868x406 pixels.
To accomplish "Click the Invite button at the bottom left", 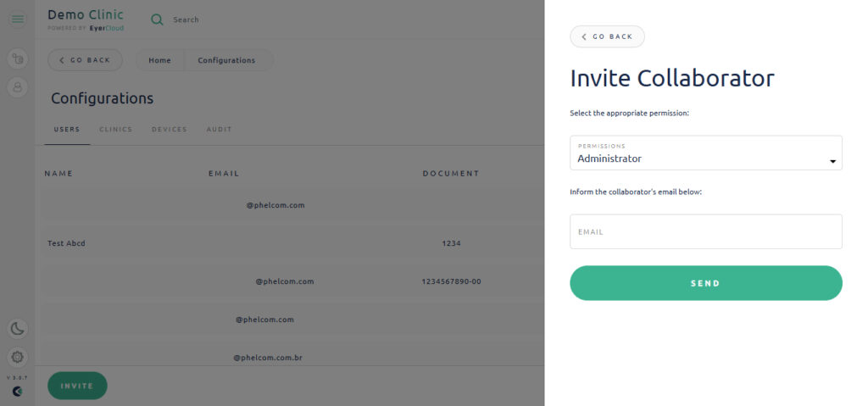I will [x=77, y=386].
